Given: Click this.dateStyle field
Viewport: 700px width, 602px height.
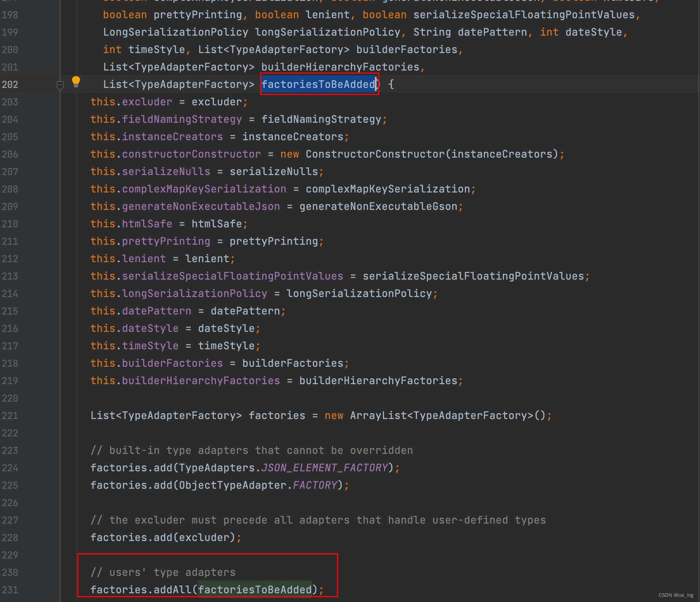Looking at the screenshot, I should (x=135, y=328).
